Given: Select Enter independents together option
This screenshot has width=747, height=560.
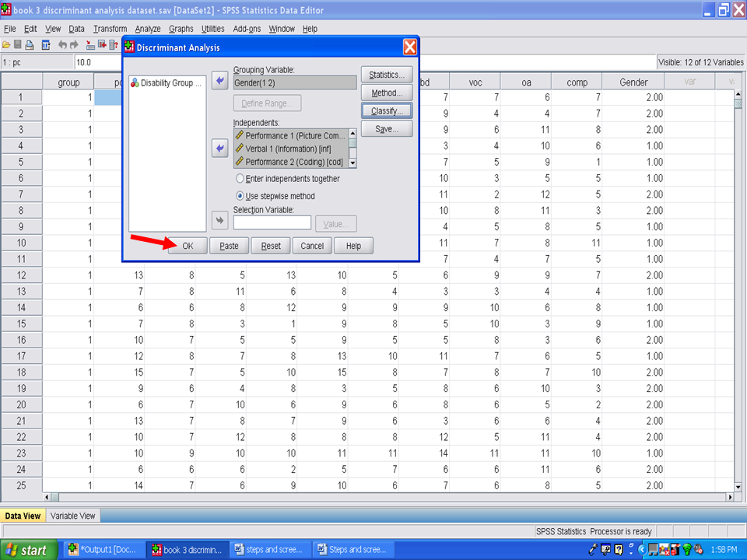Looking at the screenshot, I should [240, 179].
